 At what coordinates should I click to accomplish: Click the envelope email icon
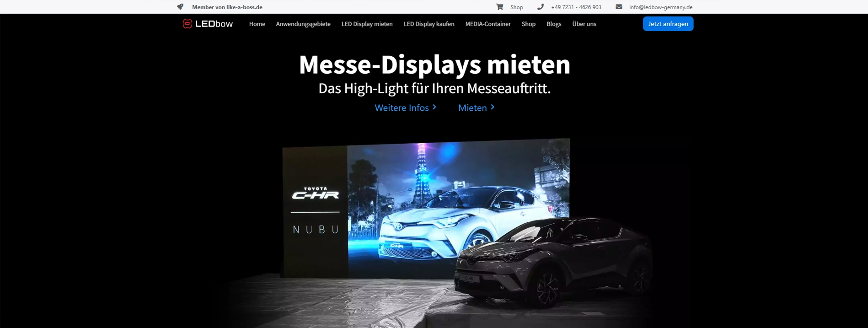(619, 7)
